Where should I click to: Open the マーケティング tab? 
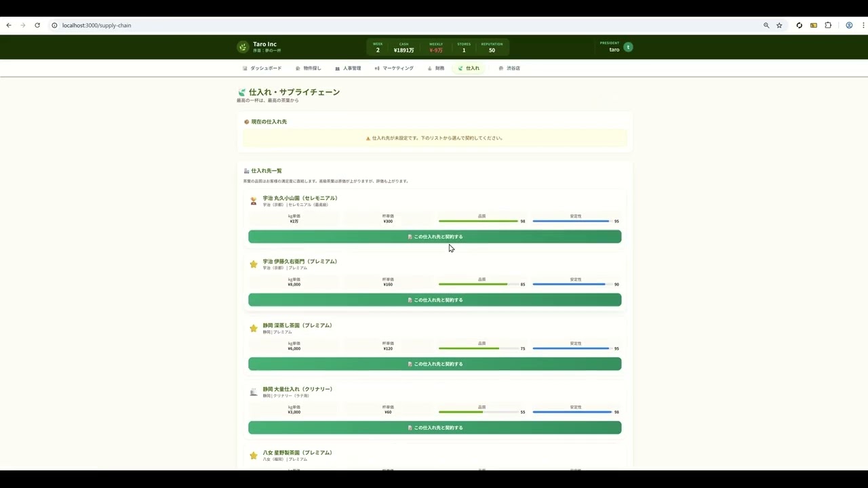click(x=394, y=68)
